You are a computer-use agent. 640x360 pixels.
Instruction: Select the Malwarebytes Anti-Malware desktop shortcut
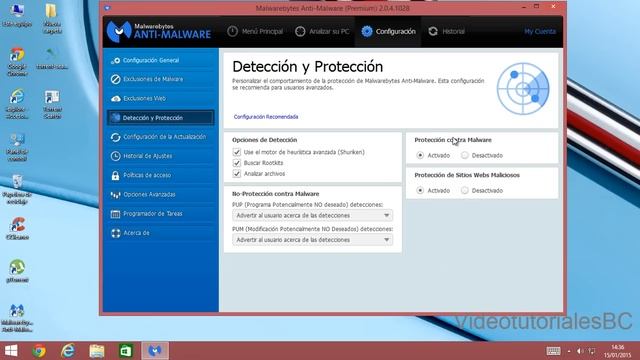pos(17,318)
